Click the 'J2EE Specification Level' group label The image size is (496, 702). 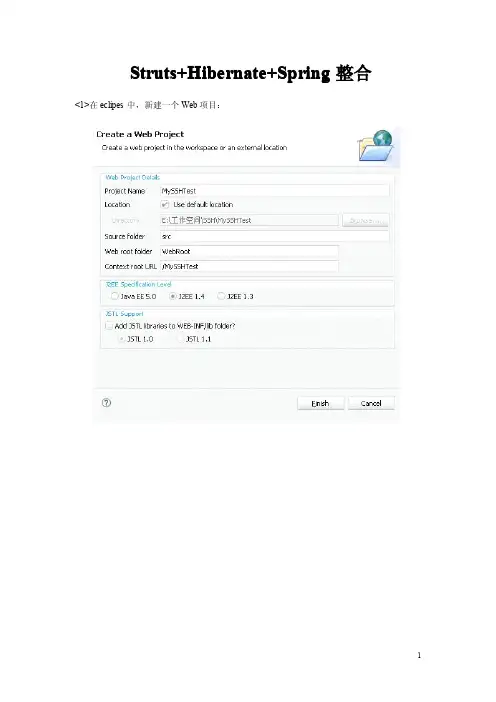[138, 284]
